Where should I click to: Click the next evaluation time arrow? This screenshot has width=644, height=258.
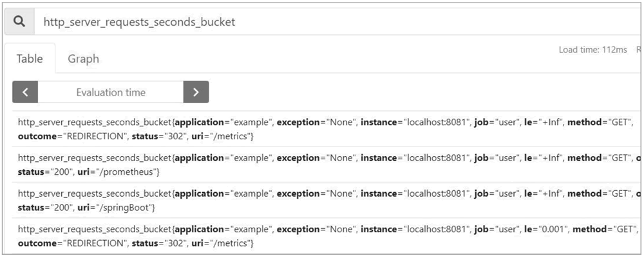(196, 92)
